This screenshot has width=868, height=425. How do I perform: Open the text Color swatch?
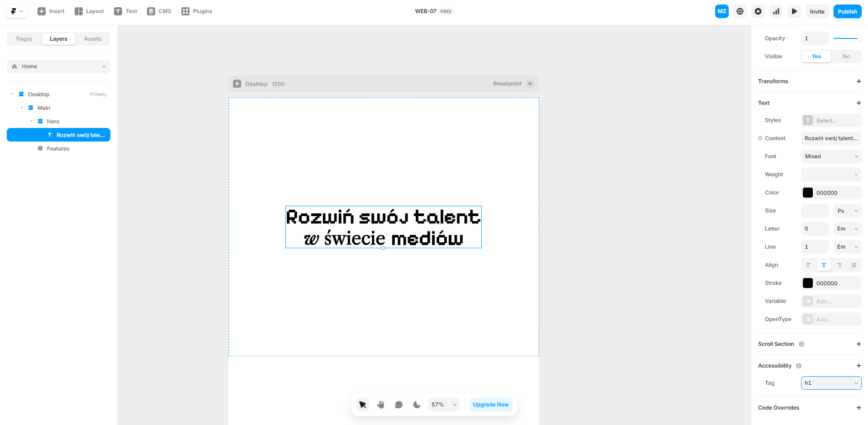pyautogui.click(x=808, y=193)
